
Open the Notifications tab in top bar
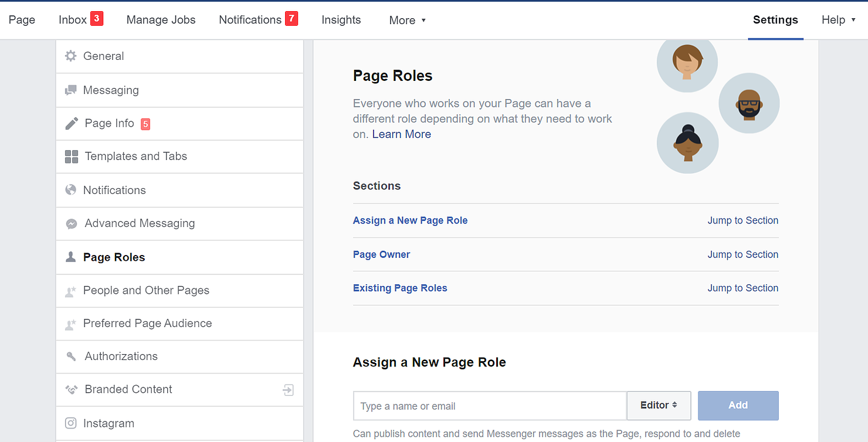[250, 19]
